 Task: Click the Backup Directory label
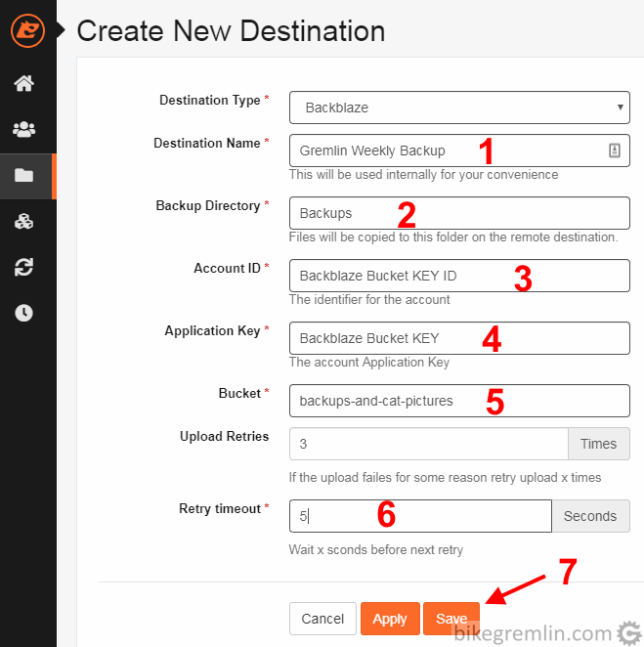(208, 205)
